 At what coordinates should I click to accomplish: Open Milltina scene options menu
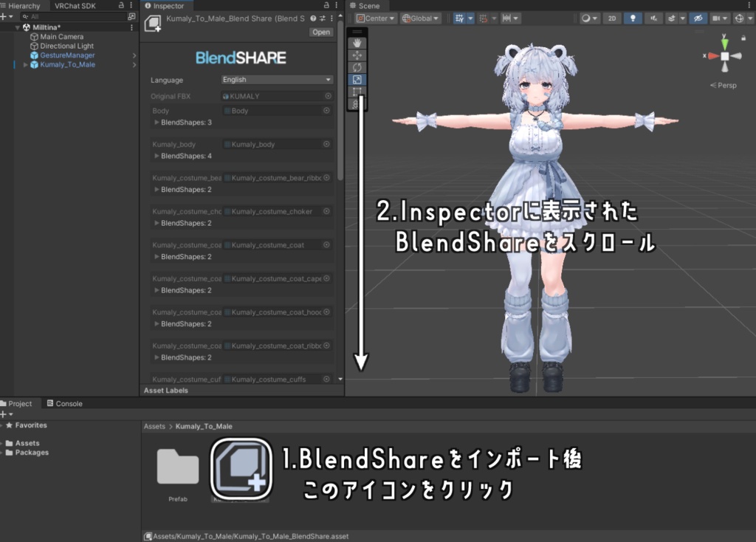click(131, 27)
